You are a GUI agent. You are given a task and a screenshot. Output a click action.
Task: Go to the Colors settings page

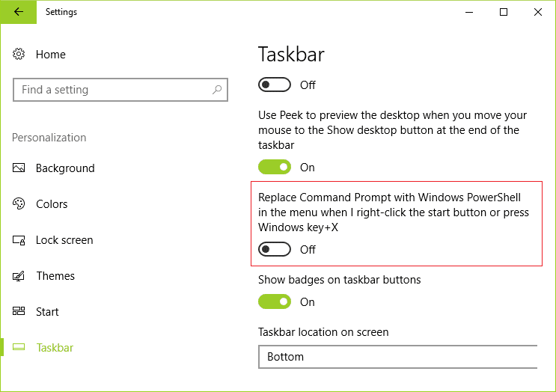click(x=52, y=204)
